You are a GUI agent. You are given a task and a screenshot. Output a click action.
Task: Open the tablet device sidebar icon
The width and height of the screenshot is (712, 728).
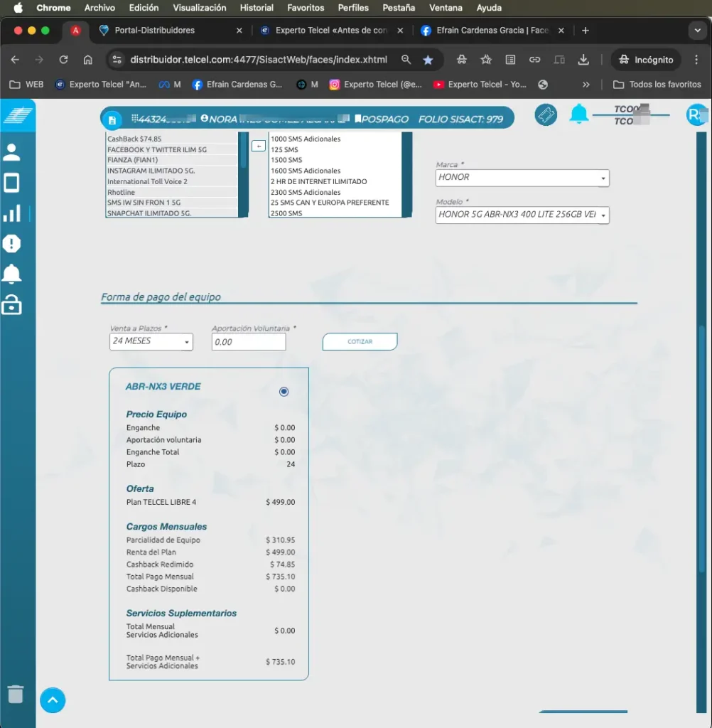(11, 183)
